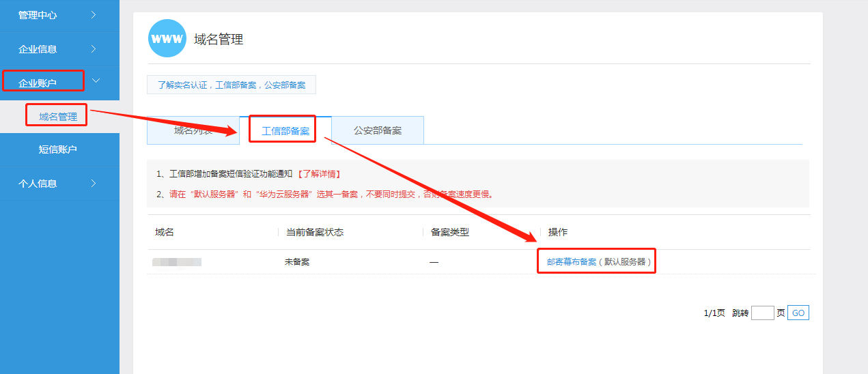868x374 pixels.
Task: Switch to the 域名列表 tab
Action: 193,130
